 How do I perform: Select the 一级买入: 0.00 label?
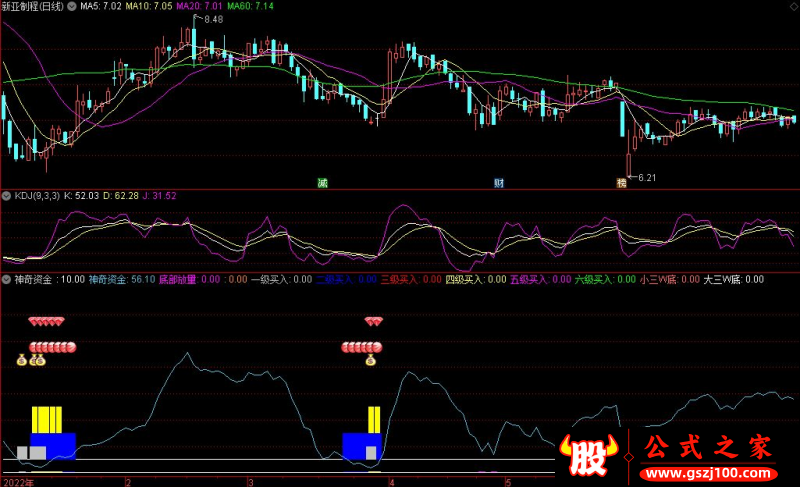coord(281,279)
